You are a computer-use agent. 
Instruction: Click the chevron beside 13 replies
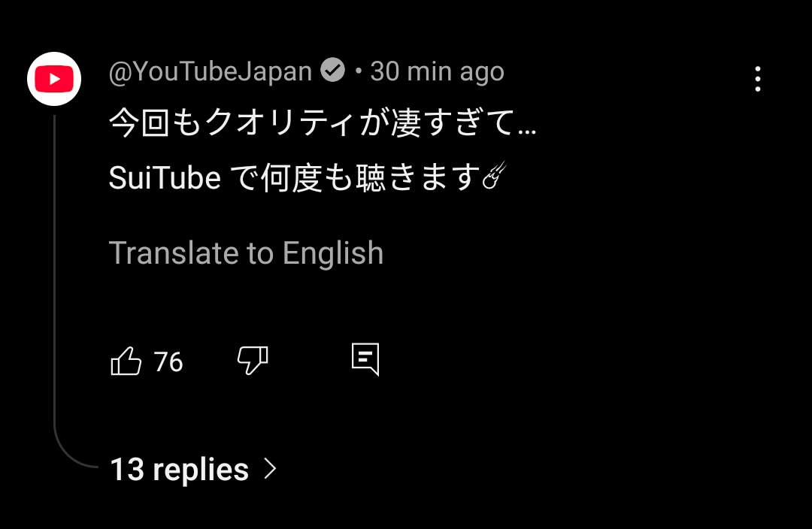(x=271, y=470)
